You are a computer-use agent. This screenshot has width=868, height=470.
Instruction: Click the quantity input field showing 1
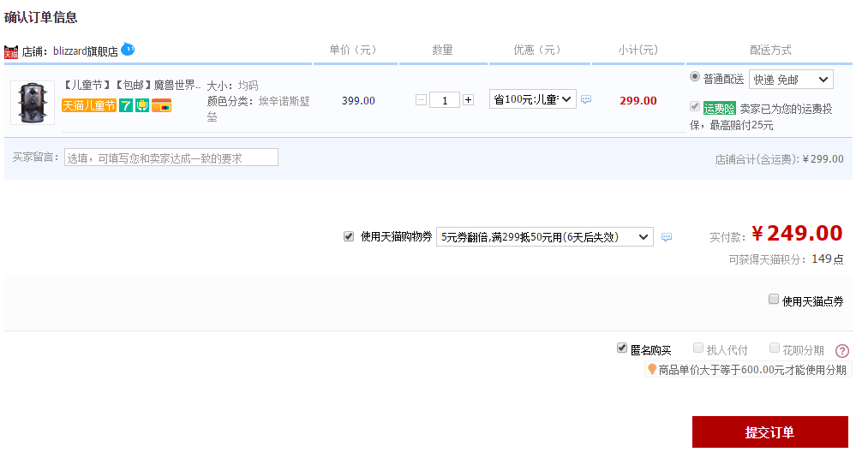coord(445,100)
